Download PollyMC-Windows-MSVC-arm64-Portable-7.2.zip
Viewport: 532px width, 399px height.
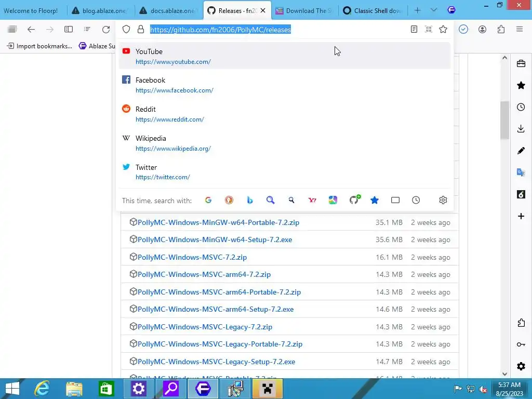pos(219,292)
